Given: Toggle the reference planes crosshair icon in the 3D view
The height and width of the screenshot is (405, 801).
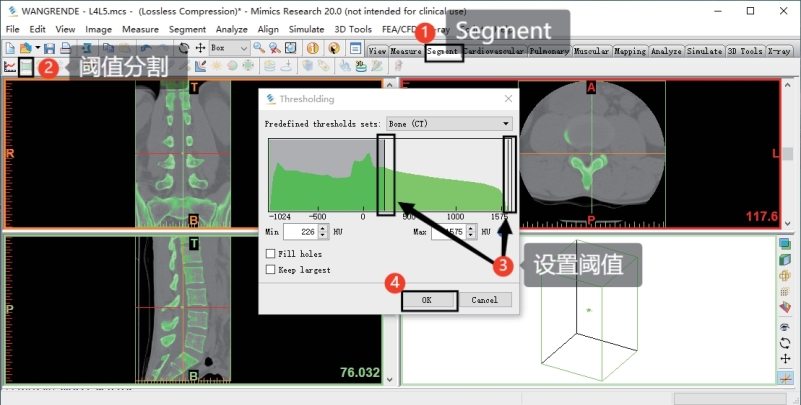Looking at the screenshot, I should (x=785, y=378).
